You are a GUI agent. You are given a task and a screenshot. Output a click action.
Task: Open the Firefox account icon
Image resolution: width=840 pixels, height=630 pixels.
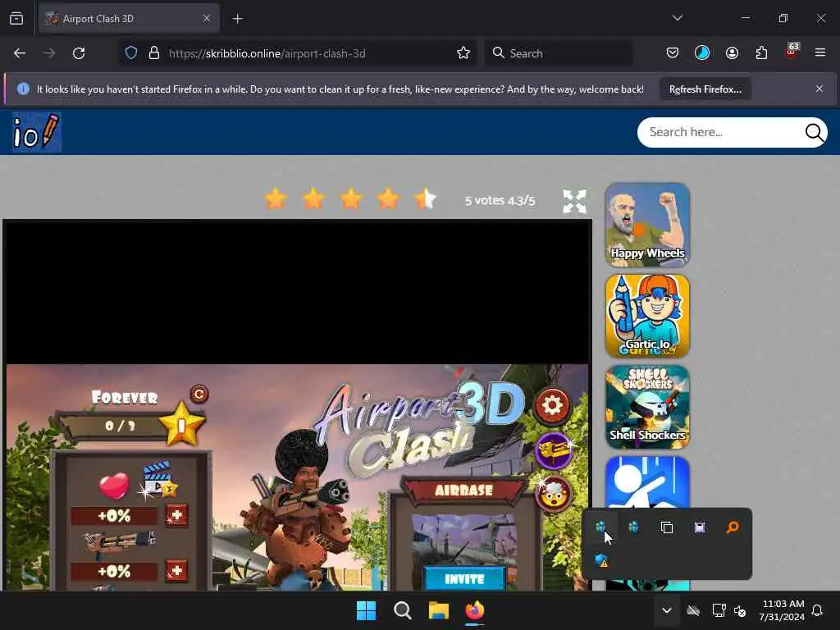pyautogui.click(x=732, y=53)
